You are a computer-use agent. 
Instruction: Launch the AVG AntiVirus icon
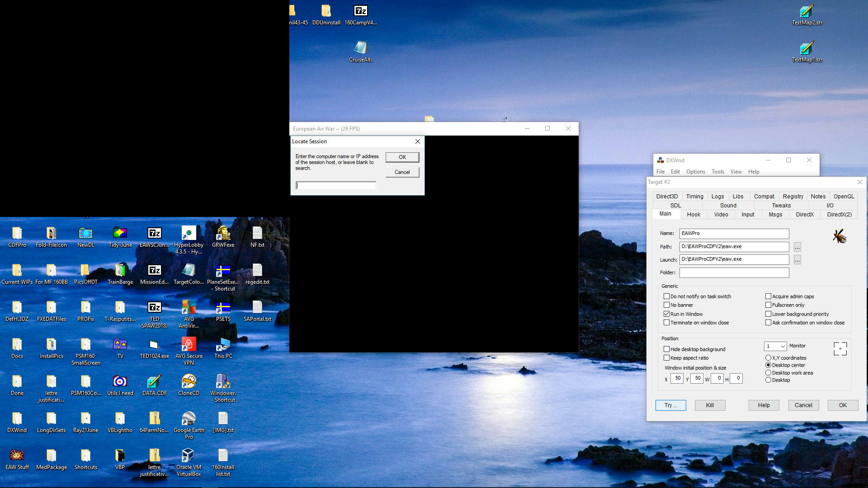pos(189,314)
